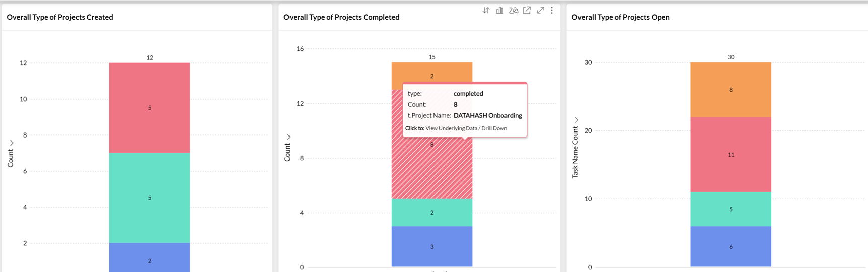
Task: Open the three-dot more options menu
Action: click(552, 10)
